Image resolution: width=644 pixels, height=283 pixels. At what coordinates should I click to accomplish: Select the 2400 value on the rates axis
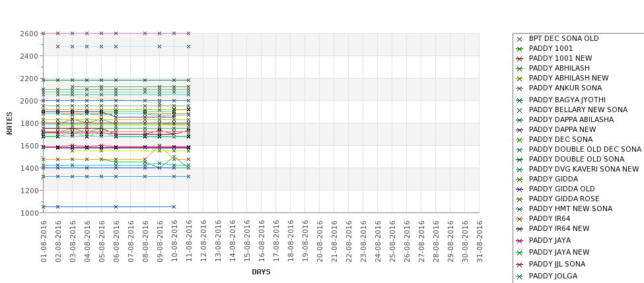[x=29, y=56]
